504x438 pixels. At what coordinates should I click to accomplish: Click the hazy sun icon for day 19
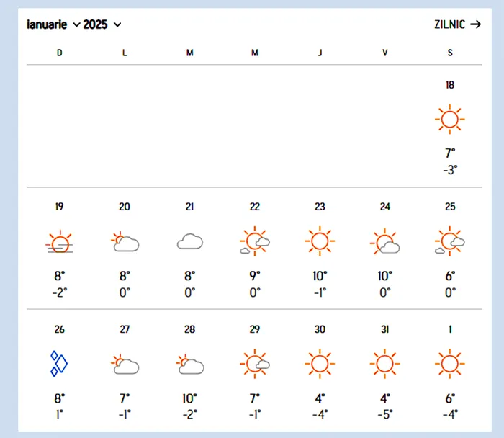pyautogui.click(x=59, y=243)
